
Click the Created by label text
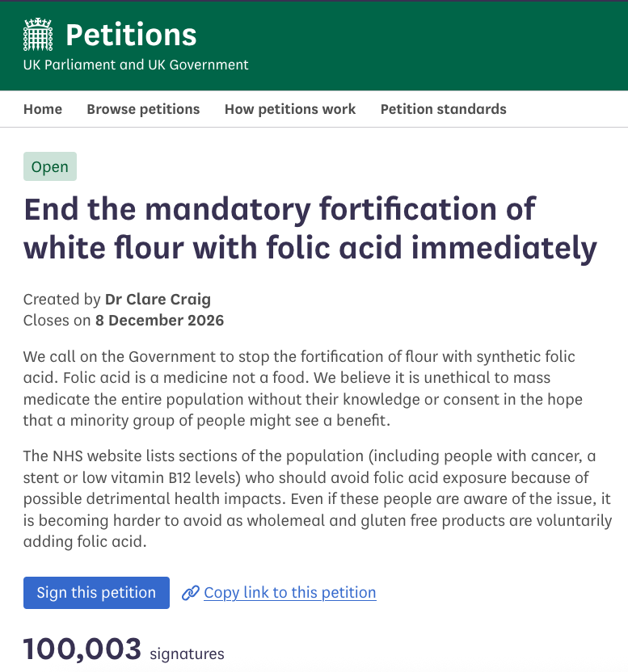[x=61, y=299]
